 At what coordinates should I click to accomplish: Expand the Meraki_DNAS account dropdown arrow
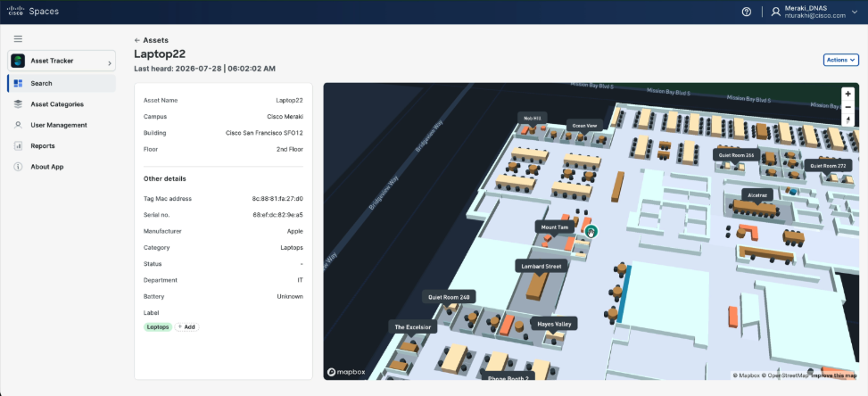[x=855, y=12]
